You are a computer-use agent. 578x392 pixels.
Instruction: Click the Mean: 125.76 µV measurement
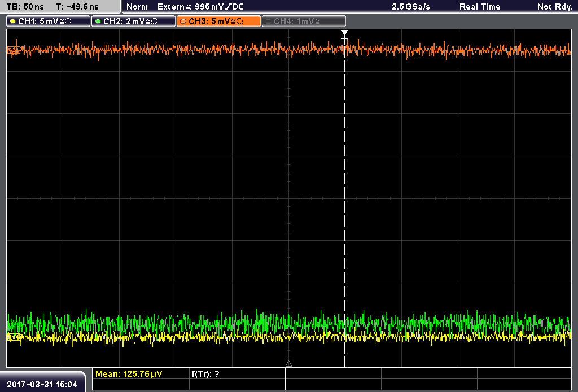point(129,373)
